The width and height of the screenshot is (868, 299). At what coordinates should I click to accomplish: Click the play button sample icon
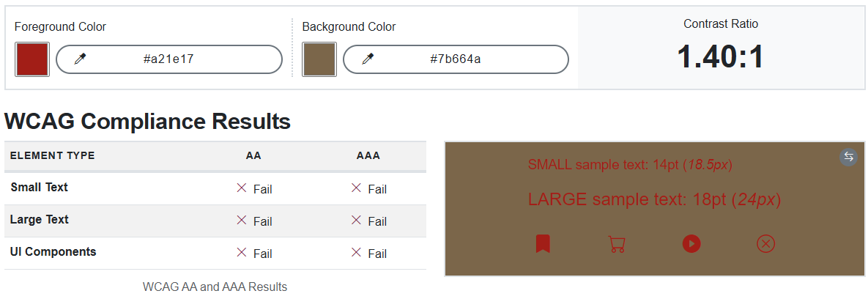691,244
